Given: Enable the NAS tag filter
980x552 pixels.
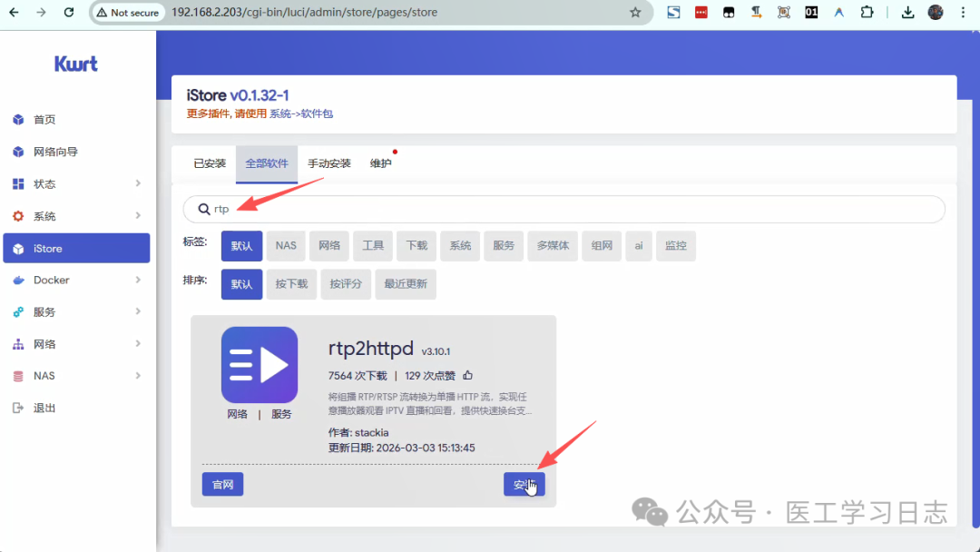Looking at the screenshot, I should click(285, 245).
